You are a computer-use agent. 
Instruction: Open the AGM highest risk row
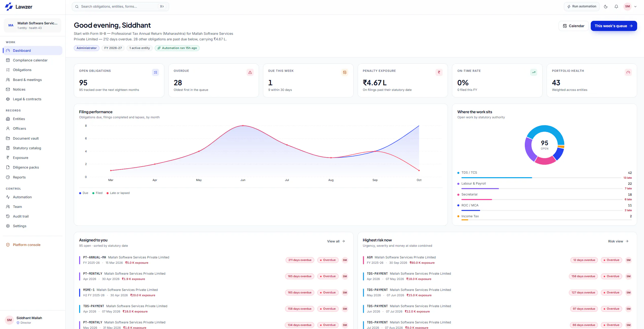497,260
